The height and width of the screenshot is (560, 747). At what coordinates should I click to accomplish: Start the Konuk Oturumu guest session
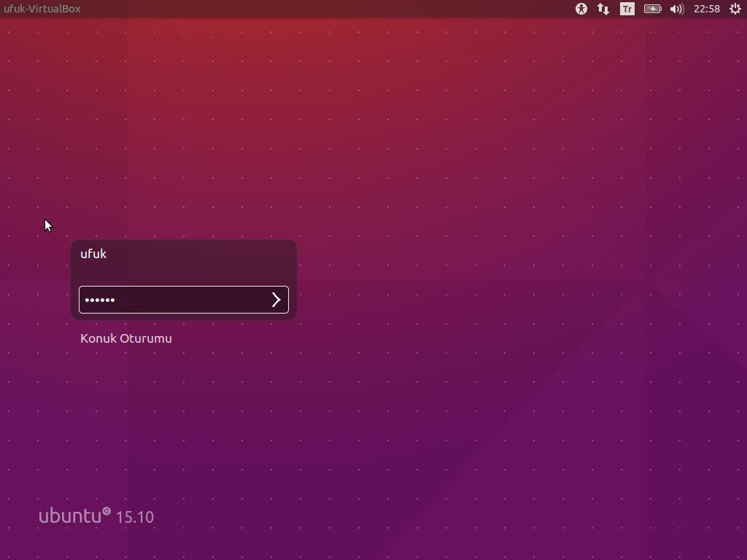126,338
